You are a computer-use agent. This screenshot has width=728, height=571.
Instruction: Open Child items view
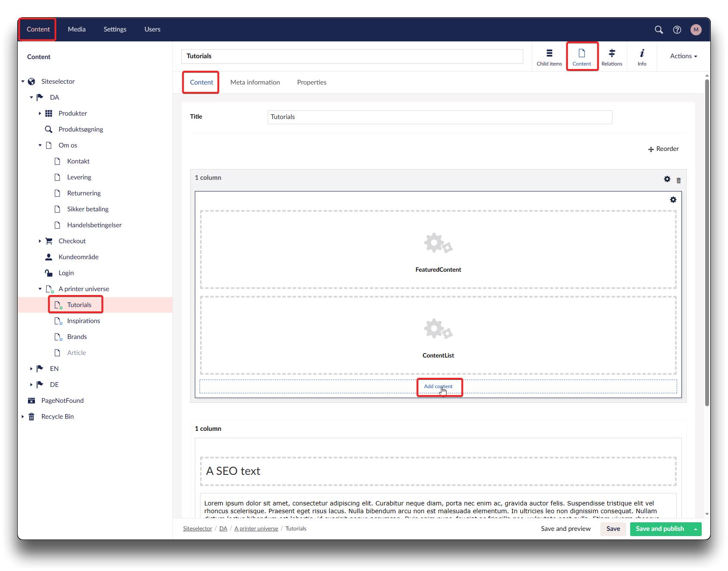click(549, 57)
